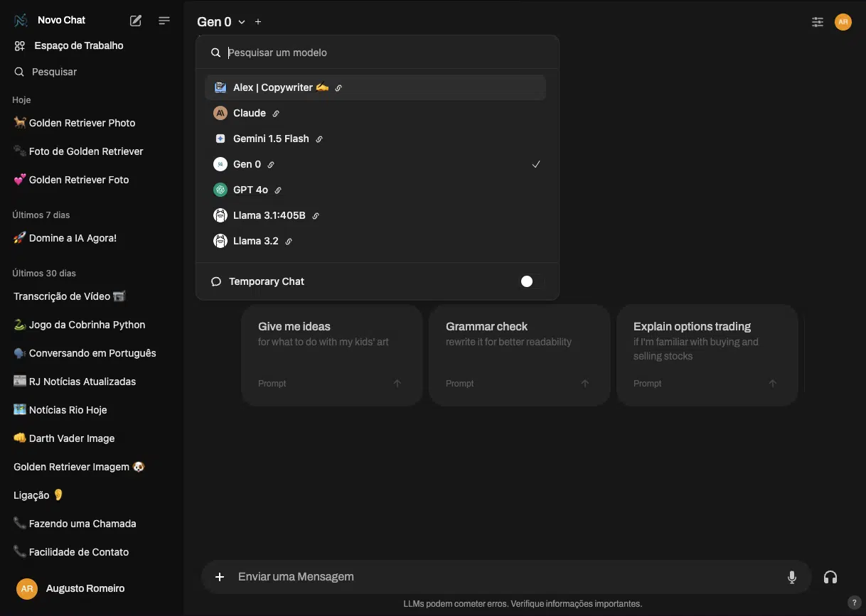The image size is (866, 616).
Task: Click the Claude model avatar icon
Action: (x=220, y=113)
